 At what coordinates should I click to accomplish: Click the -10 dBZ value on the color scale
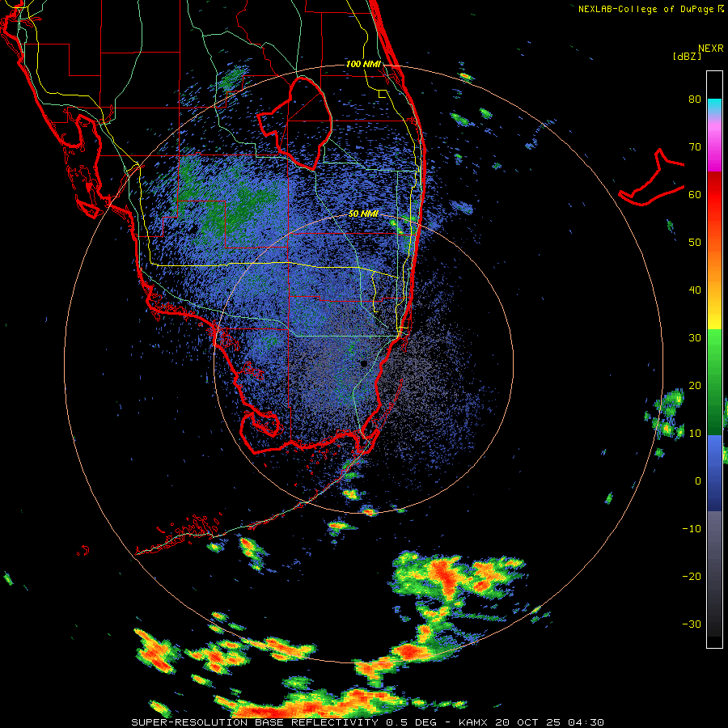692,529
